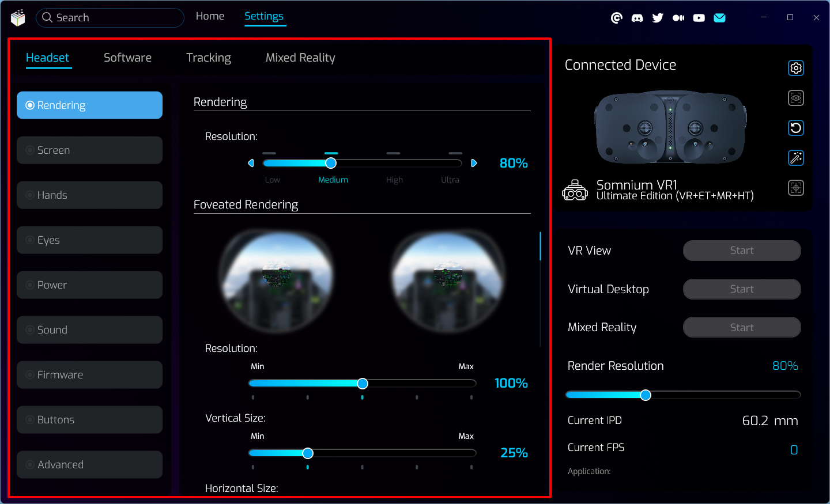Open device settings gear in Connected Device
Image resolution: width=830 pixels, height=504 pixels.
(x=796, y=68)
